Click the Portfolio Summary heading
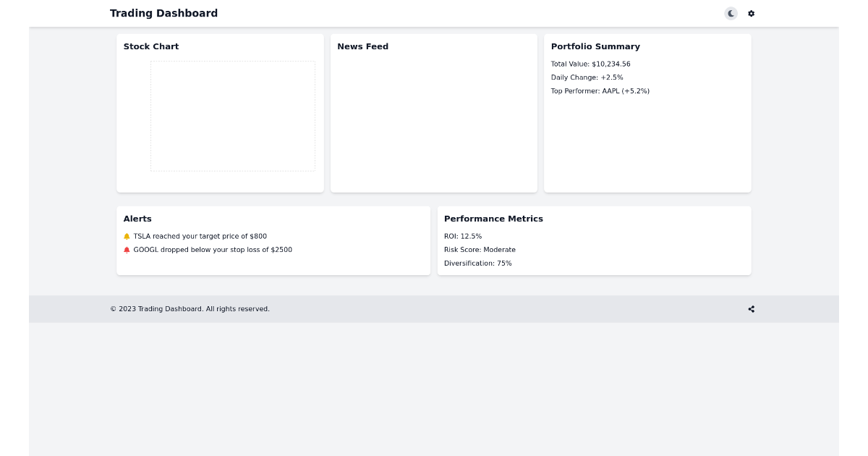Viewport: 868px width, 456px height. pos(595,46)
